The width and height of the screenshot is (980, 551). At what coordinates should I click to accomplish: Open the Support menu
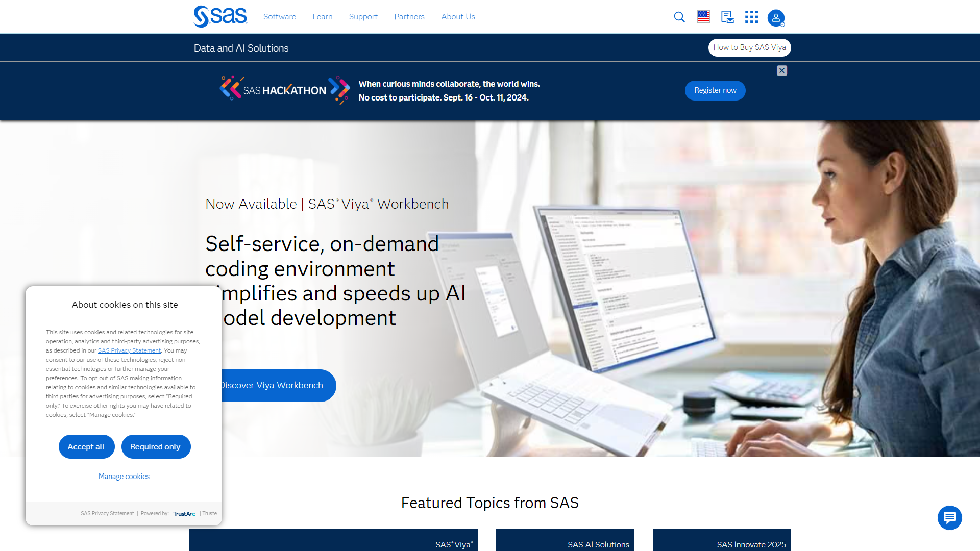point(363,16)
